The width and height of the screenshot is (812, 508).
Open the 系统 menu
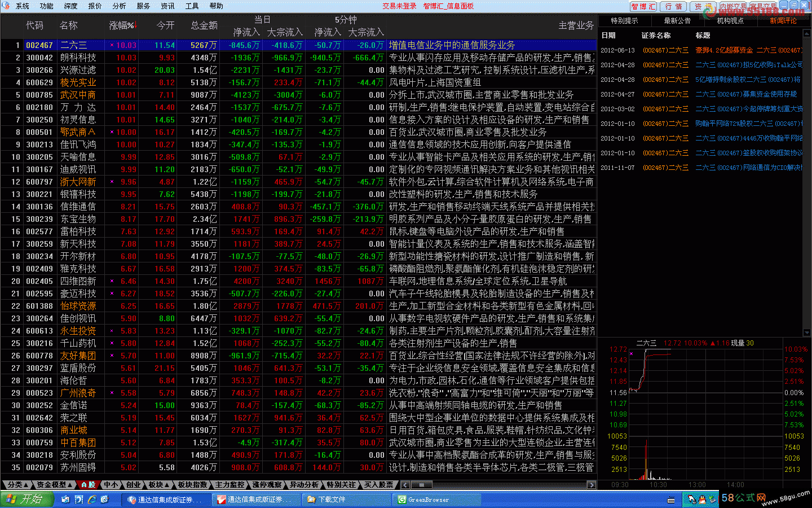coord(23,6)
